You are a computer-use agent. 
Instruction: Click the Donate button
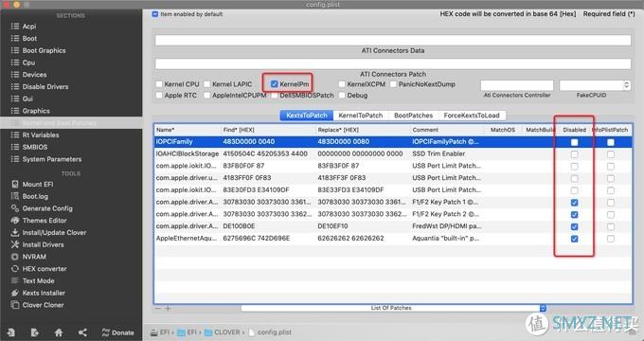[117, 332]
